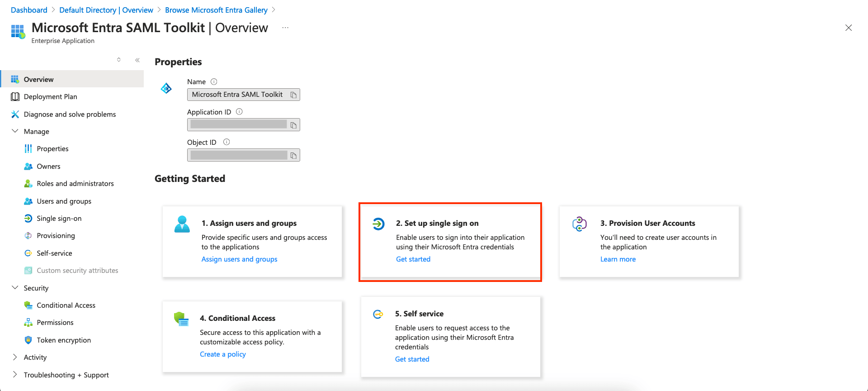Expand the Activity section
Screen dimensions: 868x391
pos(15,357)
